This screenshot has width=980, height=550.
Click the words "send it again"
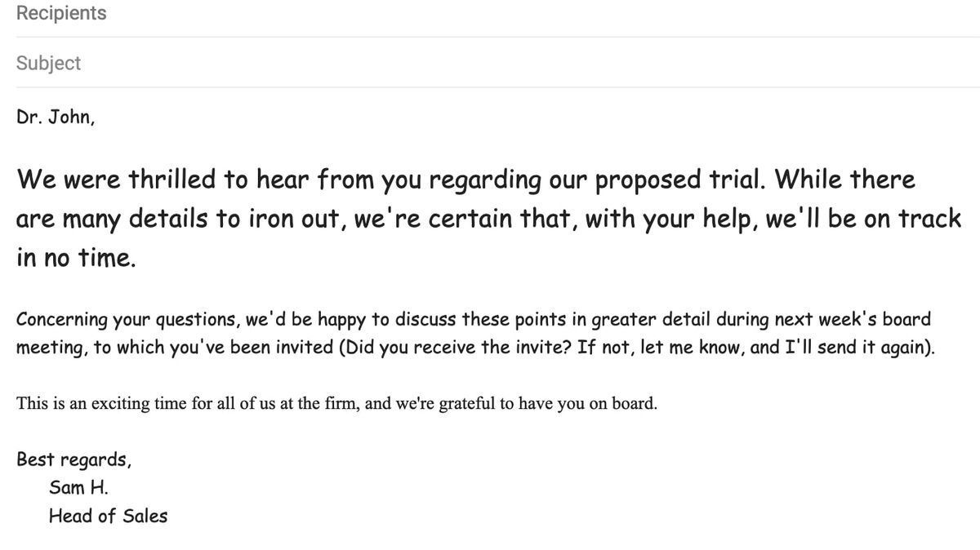[859, 347]
